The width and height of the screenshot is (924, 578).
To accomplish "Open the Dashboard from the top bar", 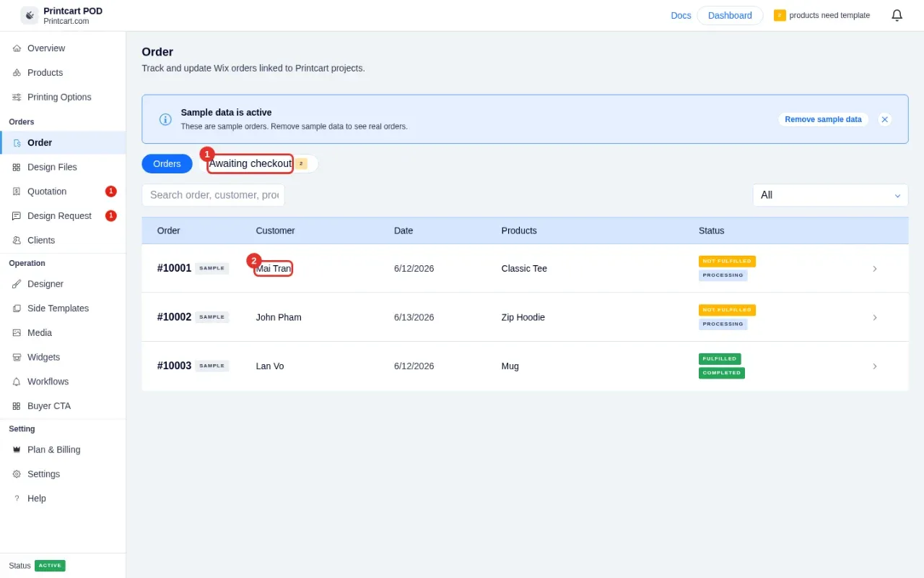I will pos(730,15).
